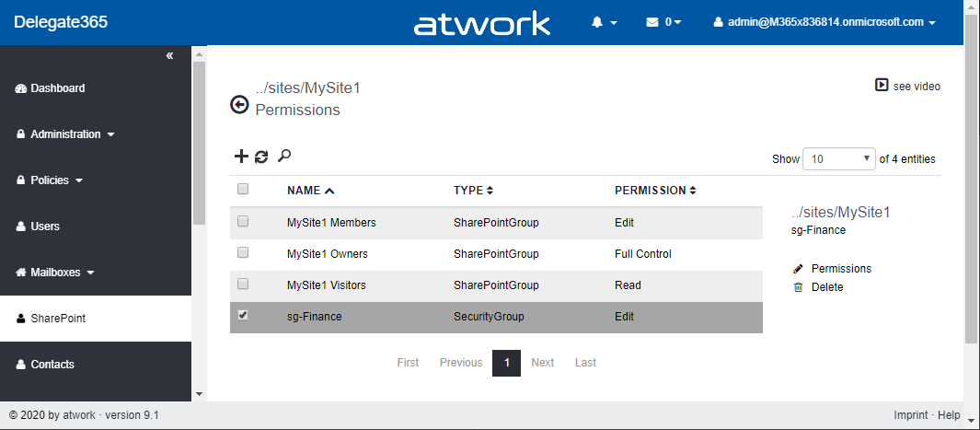Open Dashboard in the sidebar
Image resolution: width=980 pixels, height=430 pixels.
pyautogui.click(x=57, y=88)
